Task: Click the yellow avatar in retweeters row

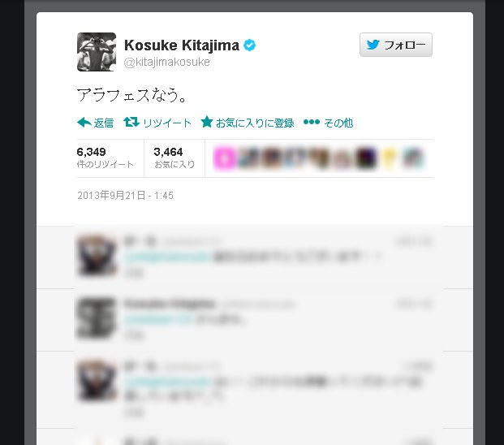Action: 389,158
